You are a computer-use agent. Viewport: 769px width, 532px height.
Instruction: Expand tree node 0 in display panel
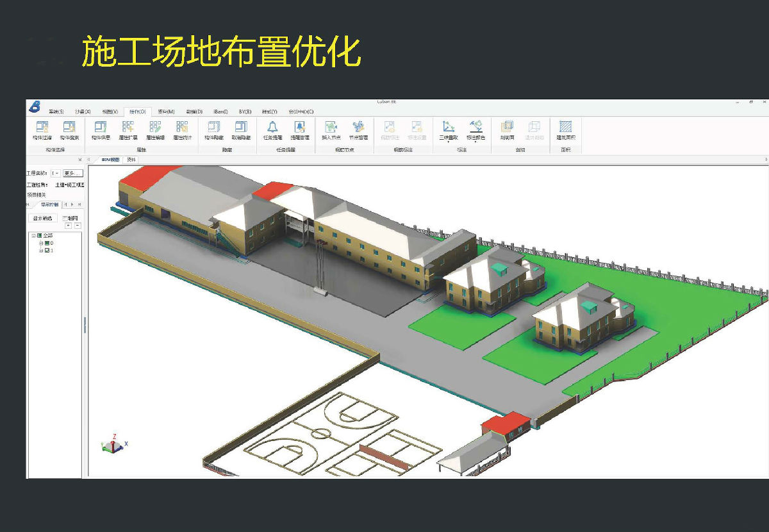pyautogui.click(x=41, y=244)
